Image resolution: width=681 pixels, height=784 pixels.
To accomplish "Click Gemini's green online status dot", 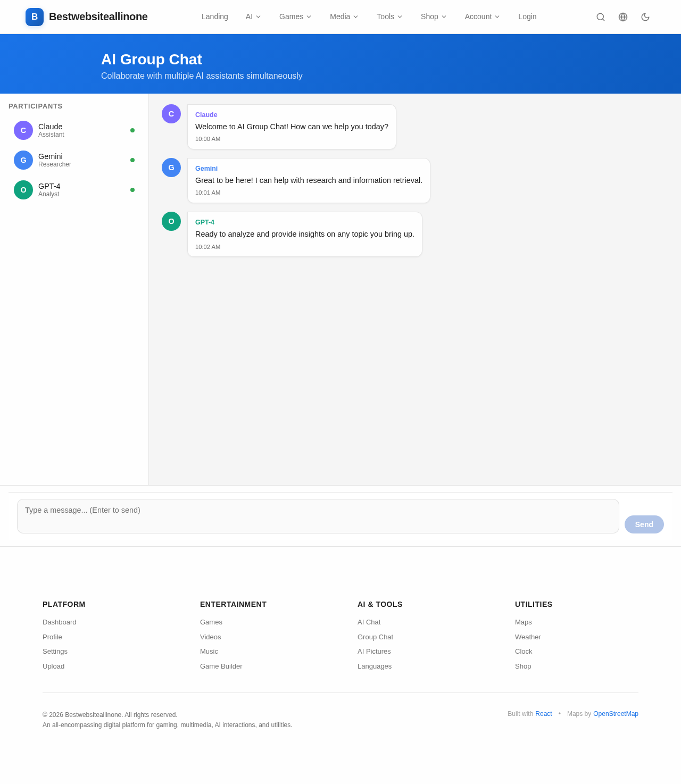I will [132, 160].
